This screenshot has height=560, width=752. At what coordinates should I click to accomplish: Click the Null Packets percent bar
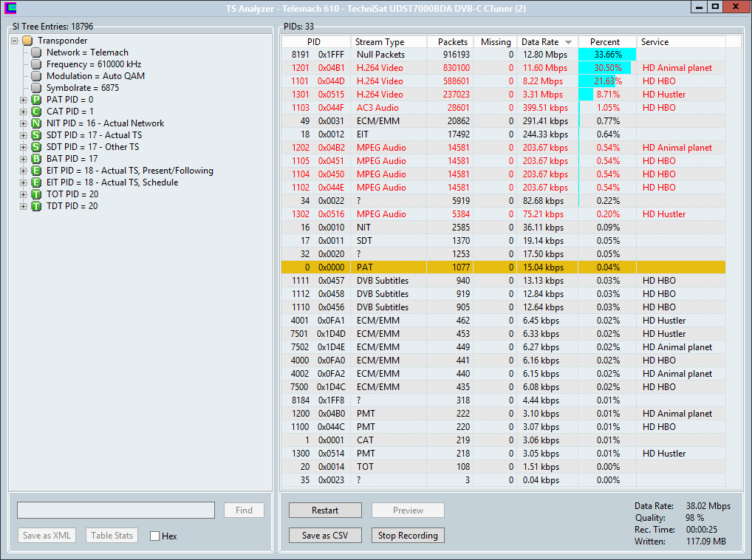point(606,55)
